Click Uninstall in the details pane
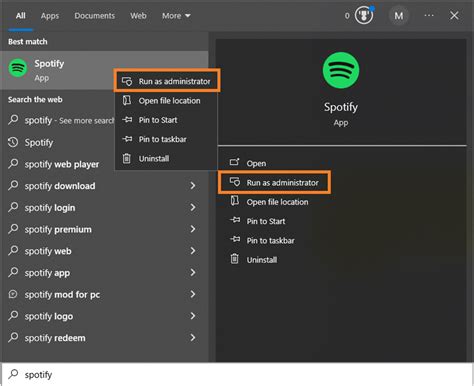 point(262,260)
